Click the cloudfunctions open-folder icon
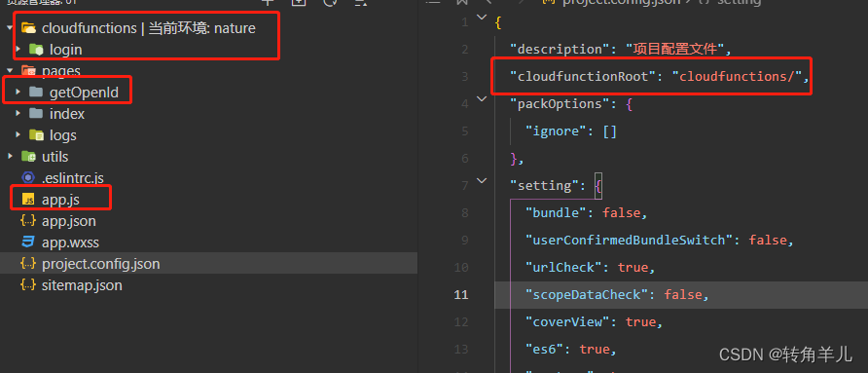 (x=28, y=27)
